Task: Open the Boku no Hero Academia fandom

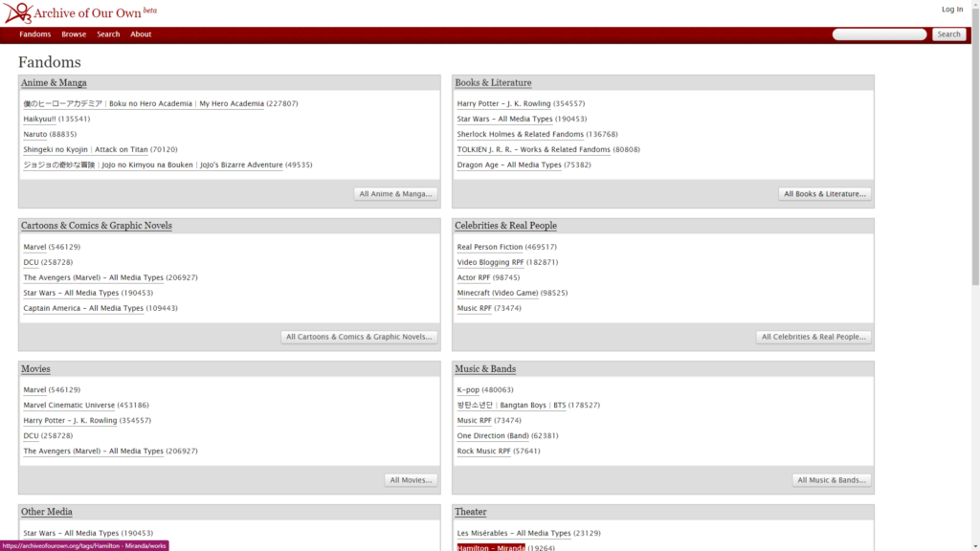Action: (144, 103)
